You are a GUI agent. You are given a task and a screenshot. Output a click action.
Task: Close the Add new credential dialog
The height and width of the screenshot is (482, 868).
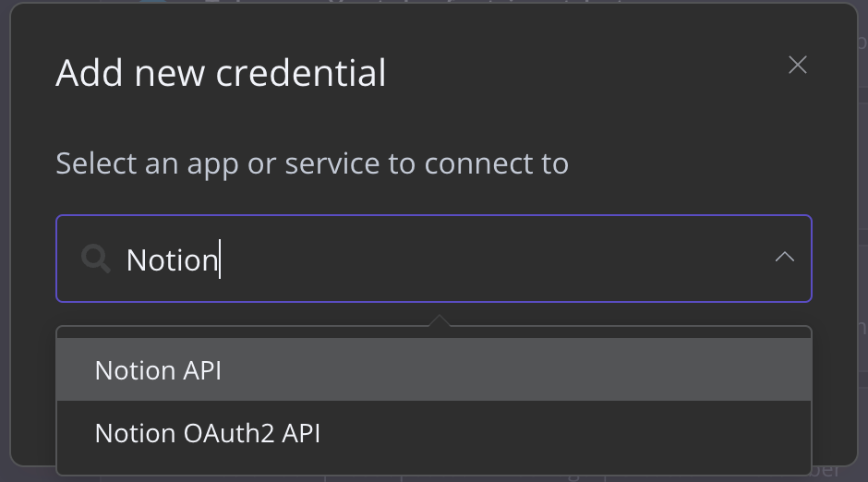797,65
